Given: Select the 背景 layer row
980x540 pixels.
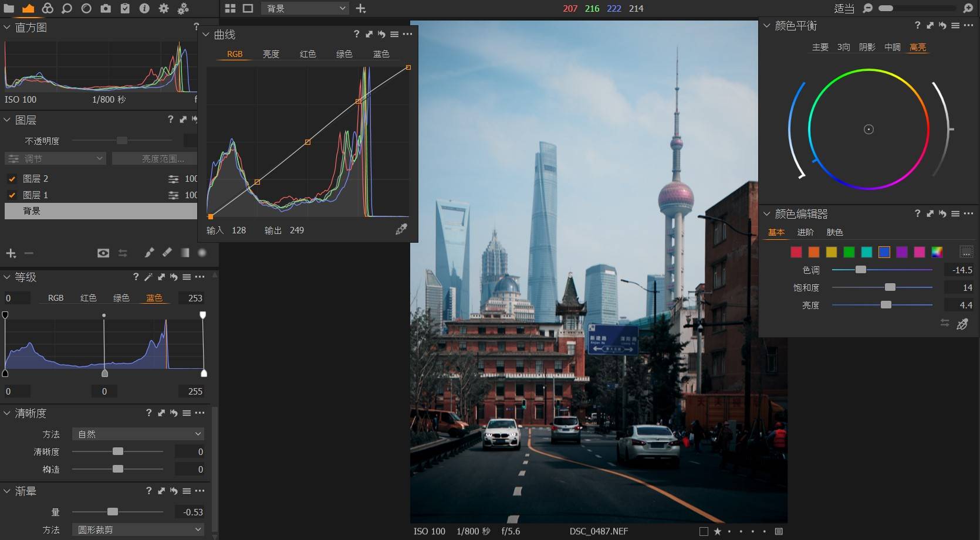Looking at the screenshot, I should 100,211.
